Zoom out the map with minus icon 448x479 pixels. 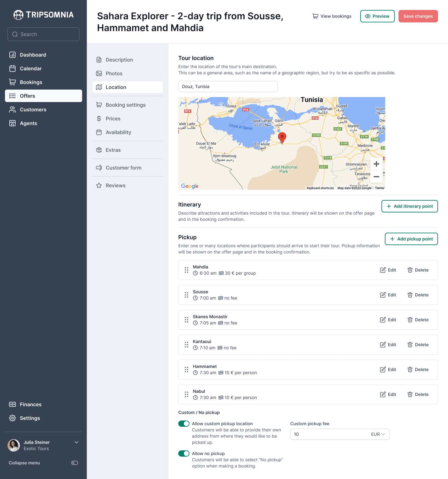tap(376, 177)
